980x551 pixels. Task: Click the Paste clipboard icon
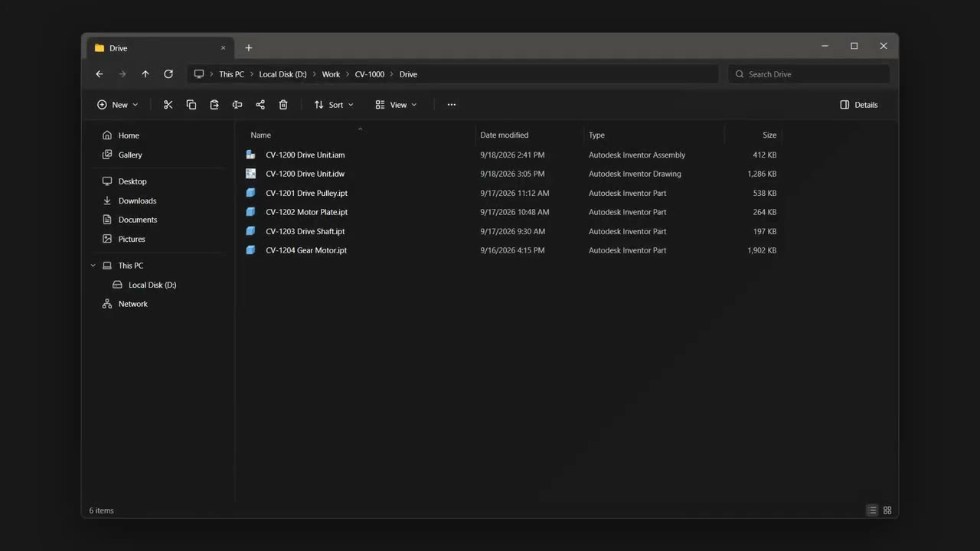click(x=214, y=105)
